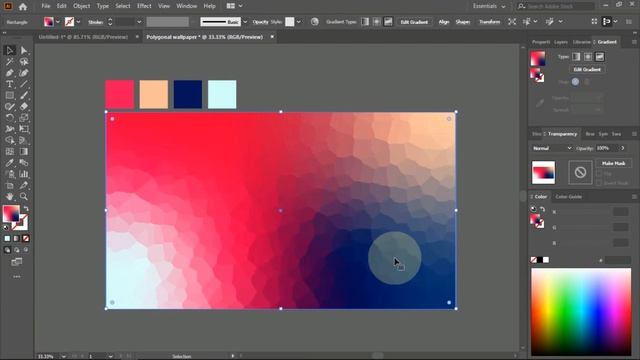This screenshot has width=640, height=360.
Task: Set Freeform gradient type in control bar
Action: [x=388, y=22]
